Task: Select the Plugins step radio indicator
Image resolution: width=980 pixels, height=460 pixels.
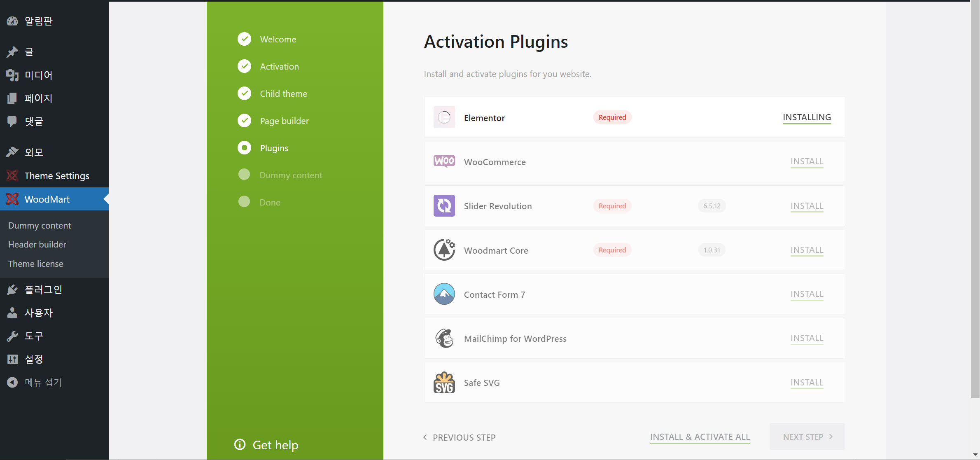Action: point(244,148)
